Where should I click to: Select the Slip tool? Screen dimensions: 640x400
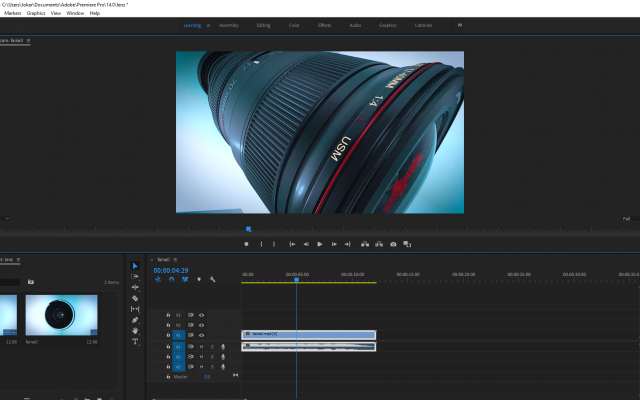tap(135, 309)
